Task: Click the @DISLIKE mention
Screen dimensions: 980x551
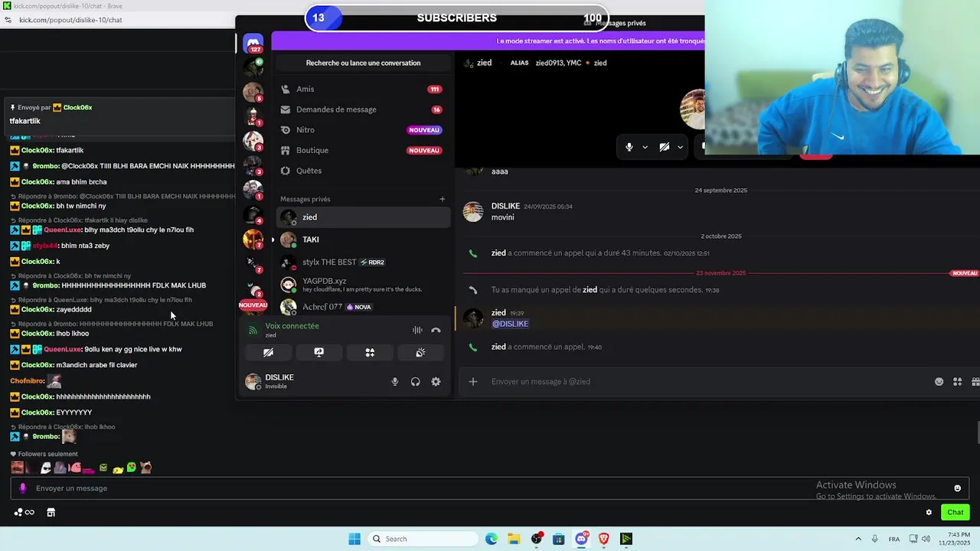Action: click(x=510, y=324)
